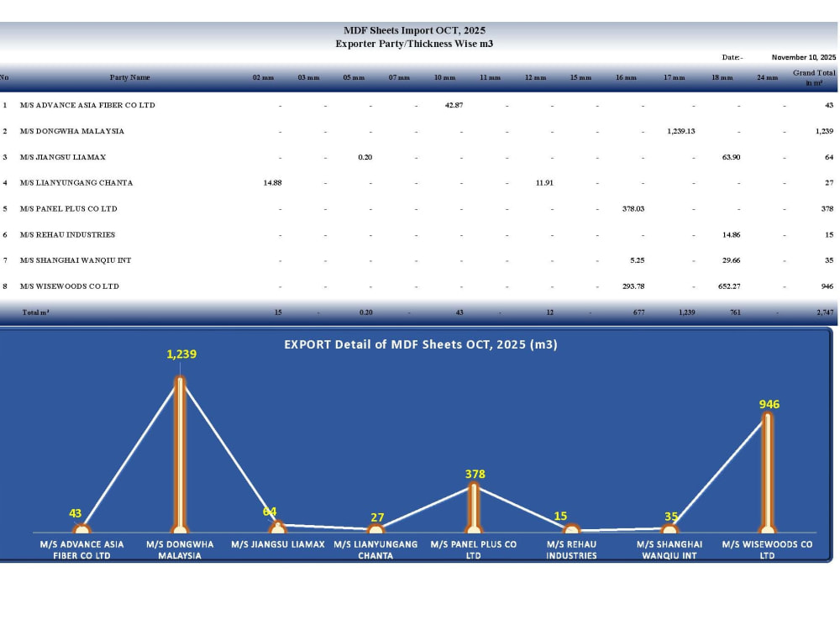The image size is (840, 630).
Task: Click the '24 mm' column header
Action: click(x=767, y=77)
